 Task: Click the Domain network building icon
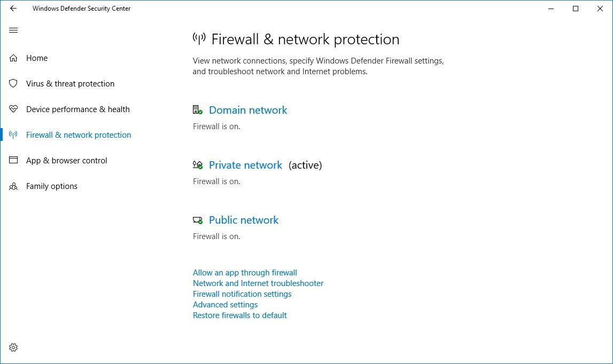pyautogui.click(x=197, y=109)
